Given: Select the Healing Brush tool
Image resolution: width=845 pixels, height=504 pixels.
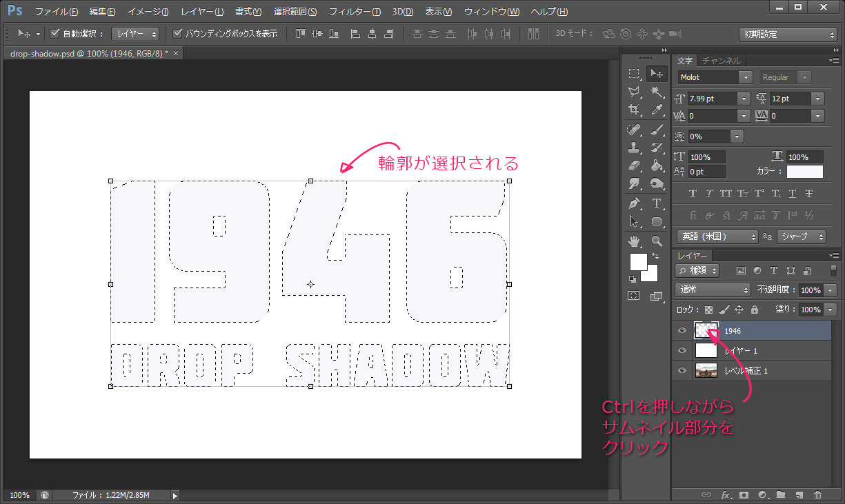Looking at the screenshot, I should (635, 128).
